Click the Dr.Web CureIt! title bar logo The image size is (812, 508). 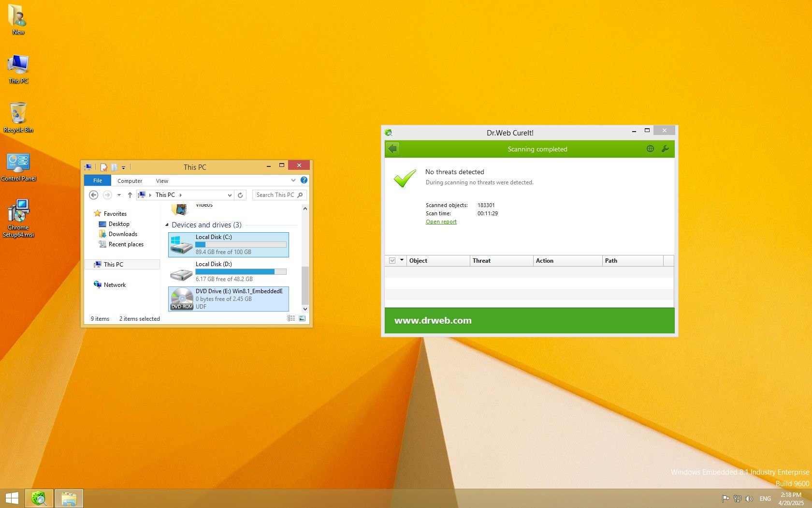click(388, 133)
